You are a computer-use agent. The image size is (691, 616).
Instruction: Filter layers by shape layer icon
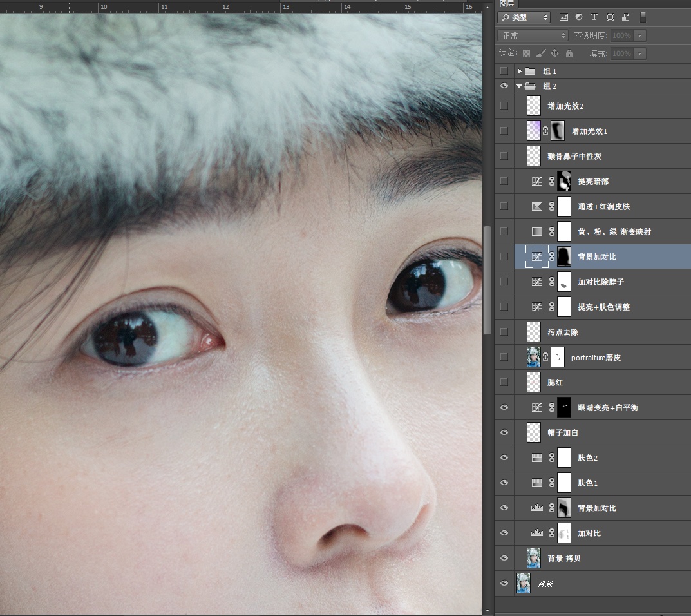click(610, 17)
